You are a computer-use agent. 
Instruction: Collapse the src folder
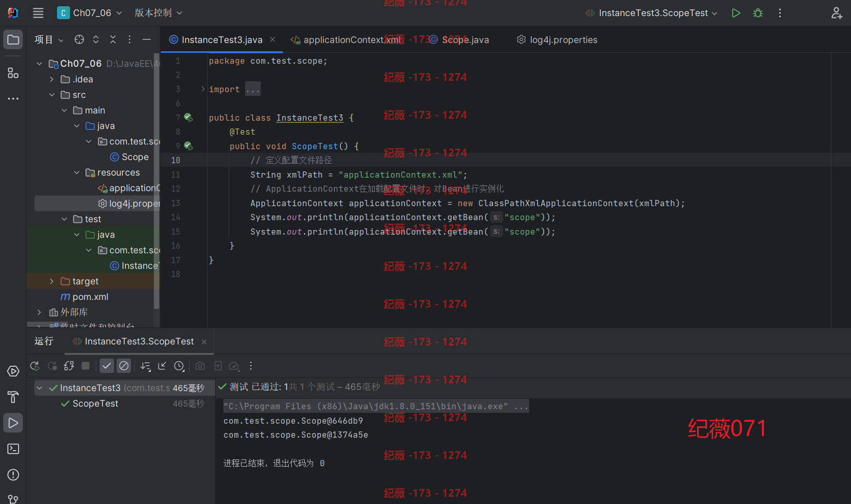click(52, 95)
